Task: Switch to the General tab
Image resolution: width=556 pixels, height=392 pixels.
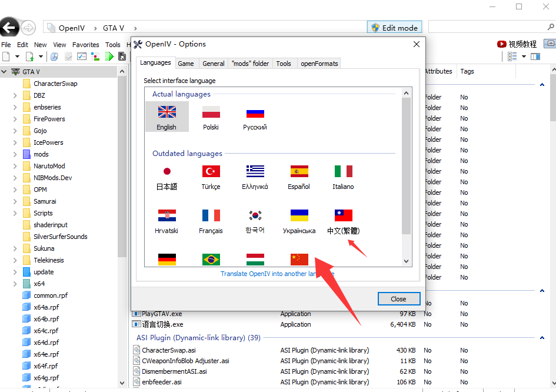Action: [214, 64]
